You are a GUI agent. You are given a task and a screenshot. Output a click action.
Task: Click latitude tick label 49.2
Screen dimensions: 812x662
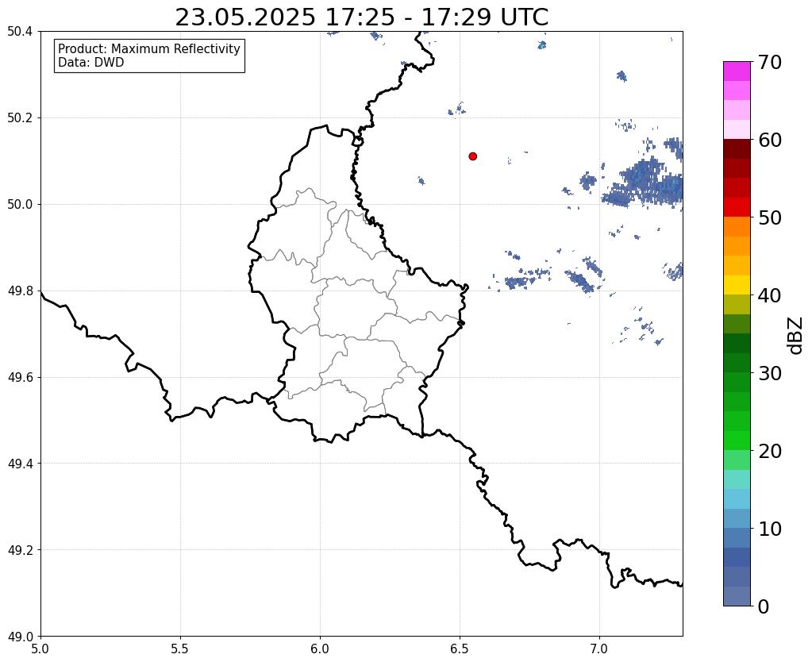(20, 550)
